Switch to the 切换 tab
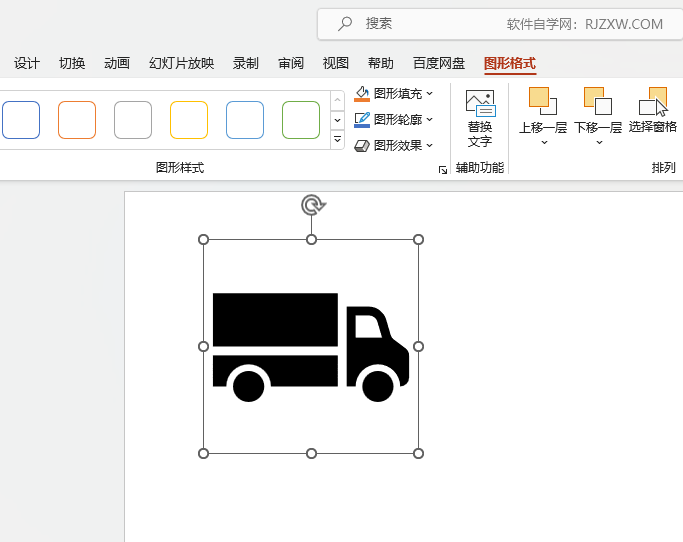 [72, 63]
